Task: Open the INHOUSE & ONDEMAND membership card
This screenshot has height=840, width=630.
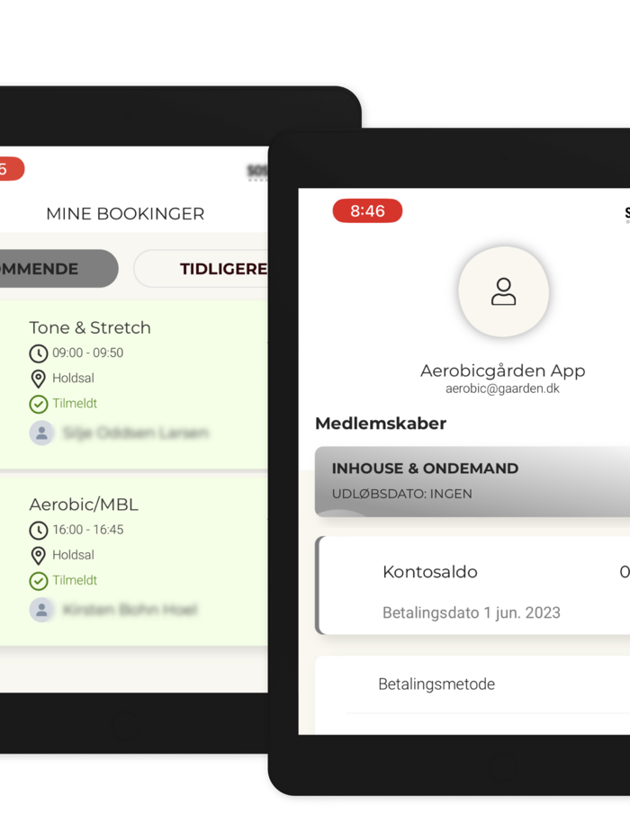Action: (x=472, y=481)
